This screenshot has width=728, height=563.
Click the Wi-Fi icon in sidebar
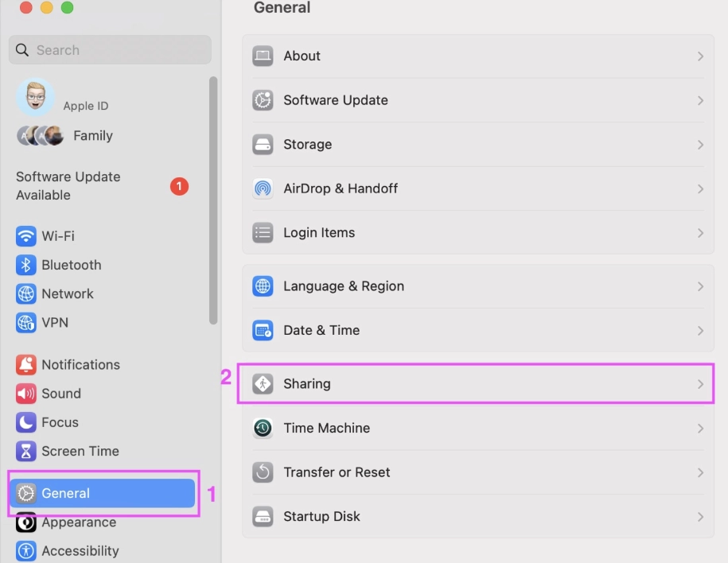click(x=26, y=236)
